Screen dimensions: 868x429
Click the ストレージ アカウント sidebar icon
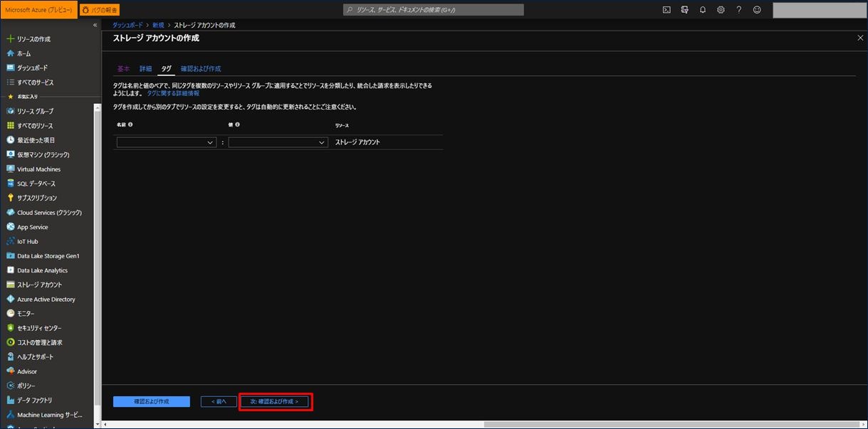coord(10,285)
